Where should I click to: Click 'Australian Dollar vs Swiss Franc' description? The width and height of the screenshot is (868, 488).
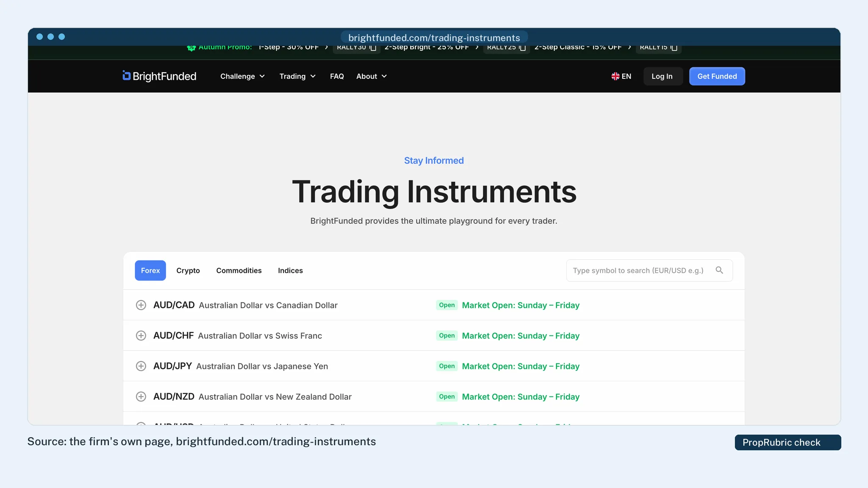click(260, 335)
